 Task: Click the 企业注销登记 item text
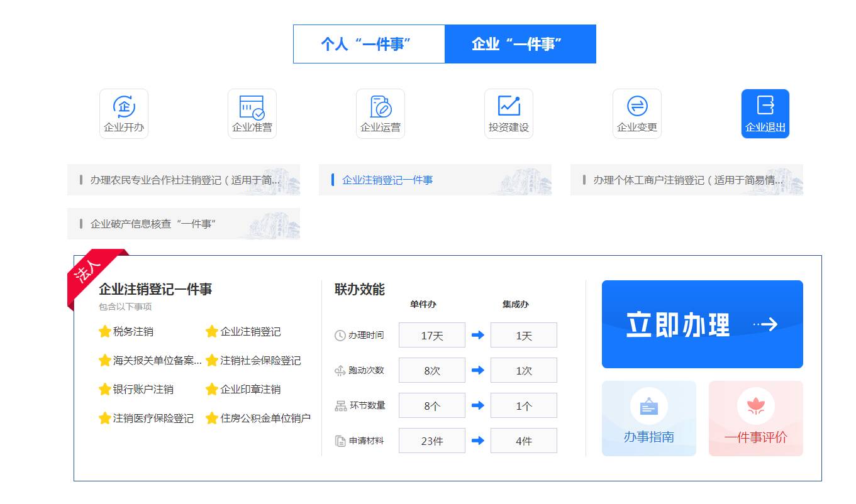250,331
